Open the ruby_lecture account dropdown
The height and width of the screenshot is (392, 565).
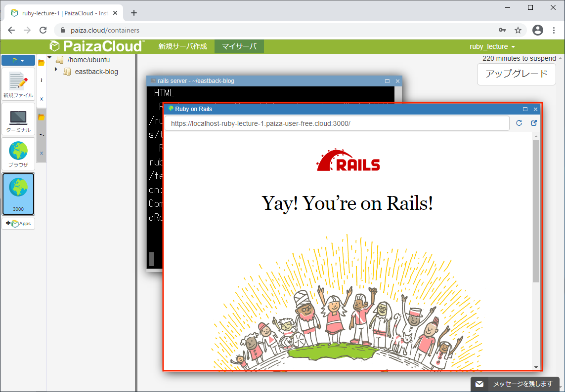coord(492,46)
